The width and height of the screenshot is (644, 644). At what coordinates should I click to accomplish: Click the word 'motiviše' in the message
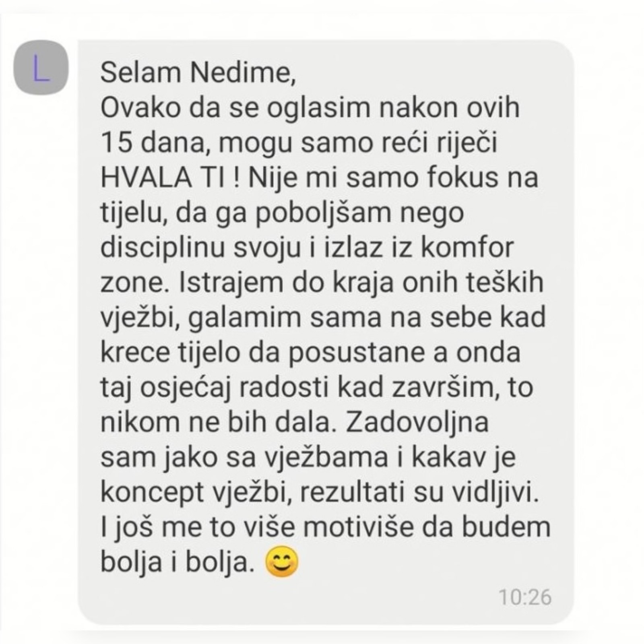coord(358,528)
